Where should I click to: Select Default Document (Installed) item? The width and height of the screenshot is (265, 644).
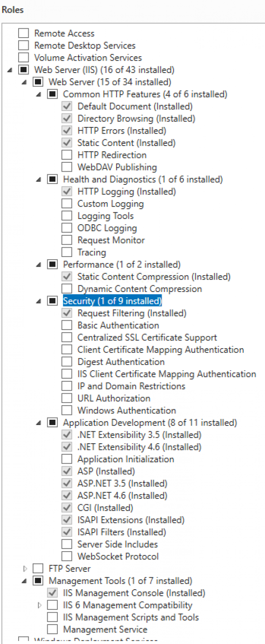135,106
